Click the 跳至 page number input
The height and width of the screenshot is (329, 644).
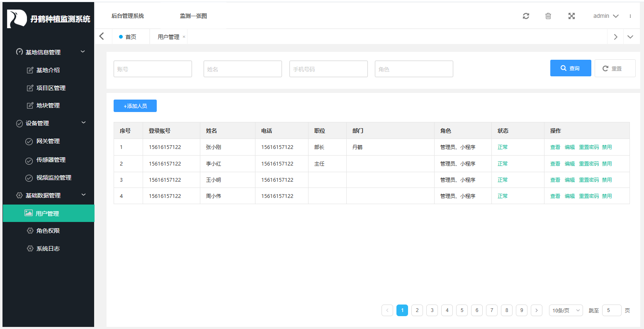coord(612,310)
